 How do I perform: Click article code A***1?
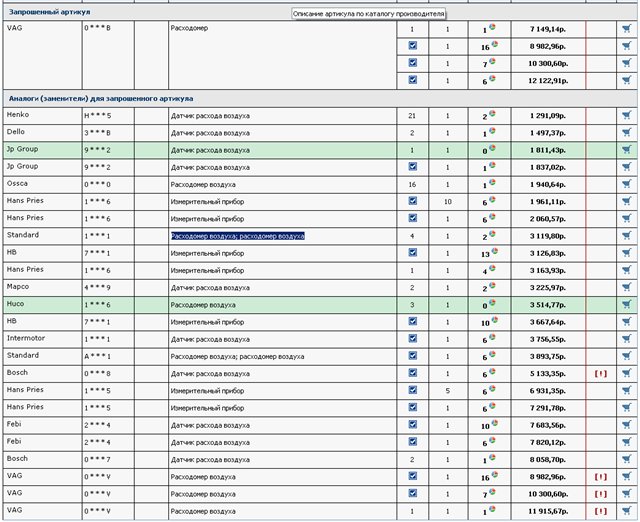click(98, 357)
